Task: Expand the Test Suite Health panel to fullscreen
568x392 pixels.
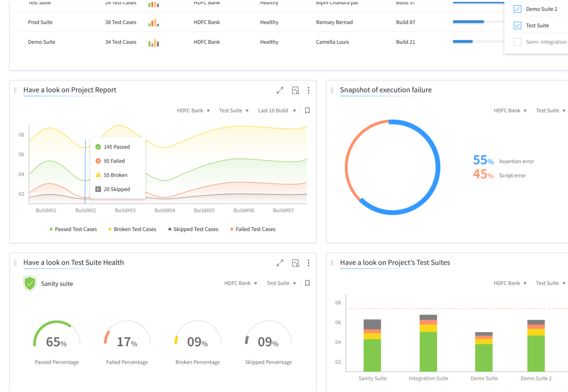Action: click(280, 263)
